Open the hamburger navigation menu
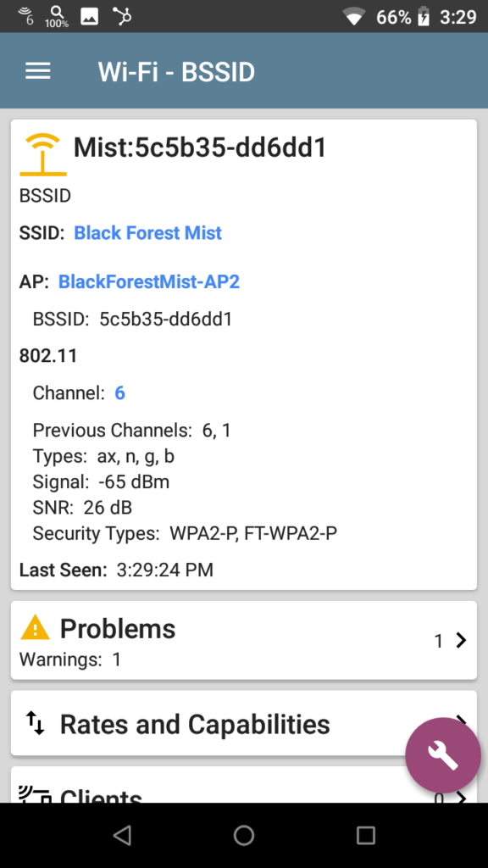The height and width of the screenshot is (868, 488). click(37, 71)
